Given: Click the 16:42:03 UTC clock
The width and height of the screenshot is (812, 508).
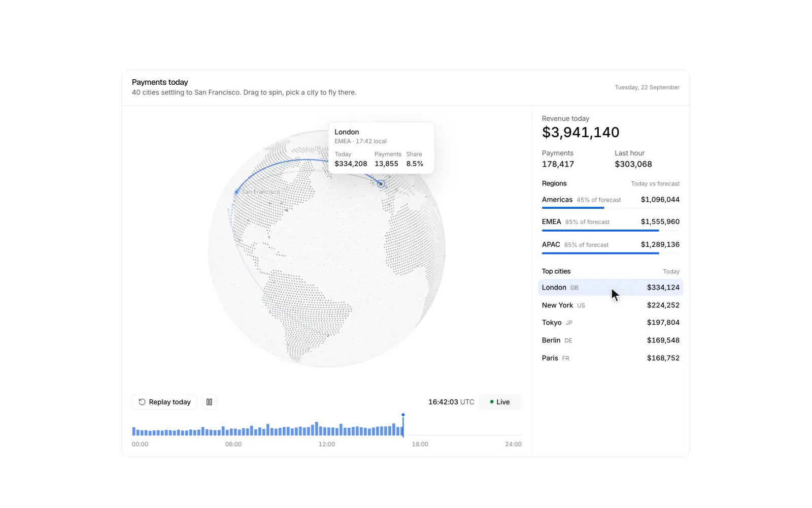Looking at the screenshot, I should tap(451, 402).
